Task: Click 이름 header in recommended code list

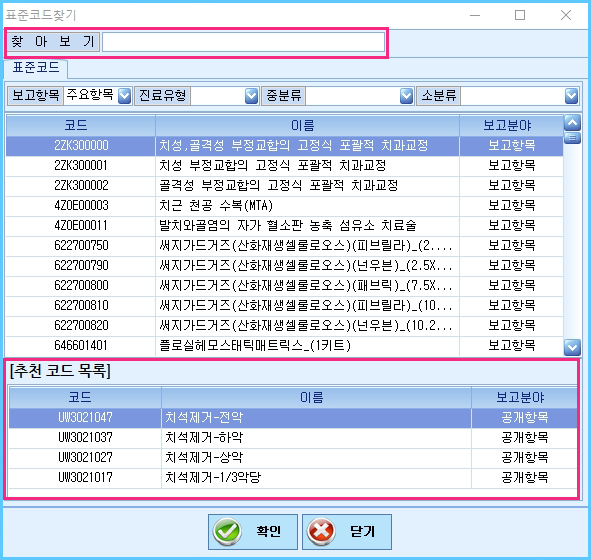Action: pyautogui.click(x=316, y=397)
